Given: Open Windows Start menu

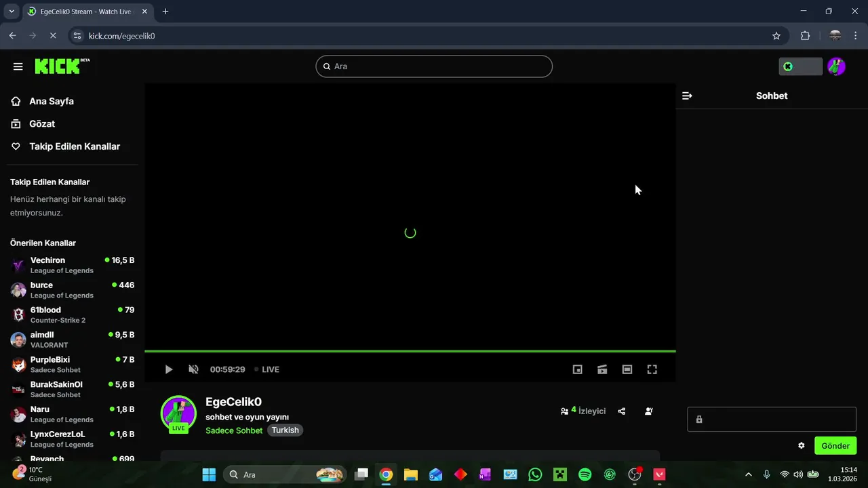Looking at the screenshot, I should 209,474.
